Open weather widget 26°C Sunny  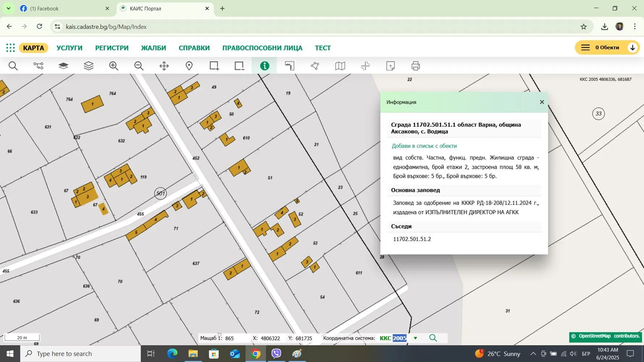pyautogui.click(x=498, y=354)
